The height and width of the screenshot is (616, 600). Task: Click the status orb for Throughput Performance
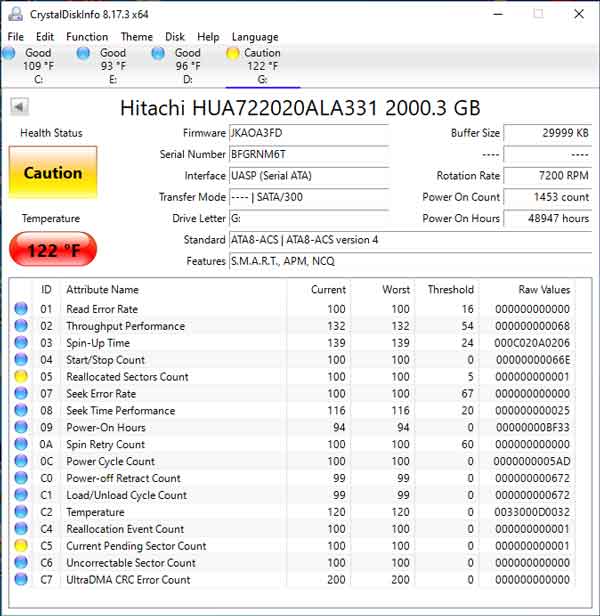coord(21,326)
